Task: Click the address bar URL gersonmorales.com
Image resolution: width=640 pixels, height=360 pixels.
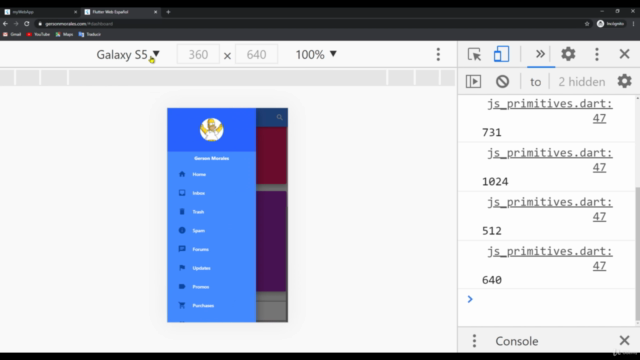Action: [x=79, y=24]
